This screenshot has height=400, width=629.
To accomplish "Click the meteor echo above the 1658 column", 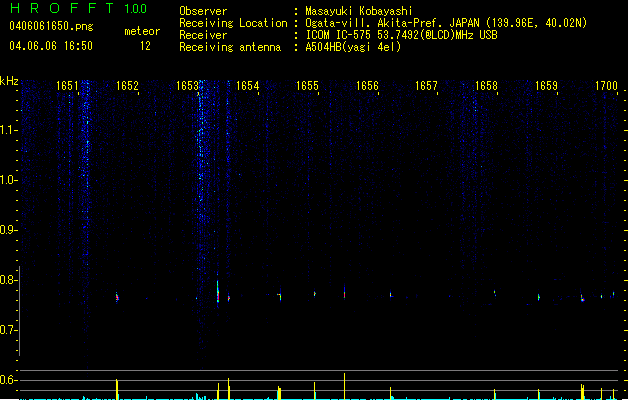I will click(x=495, y=293).
